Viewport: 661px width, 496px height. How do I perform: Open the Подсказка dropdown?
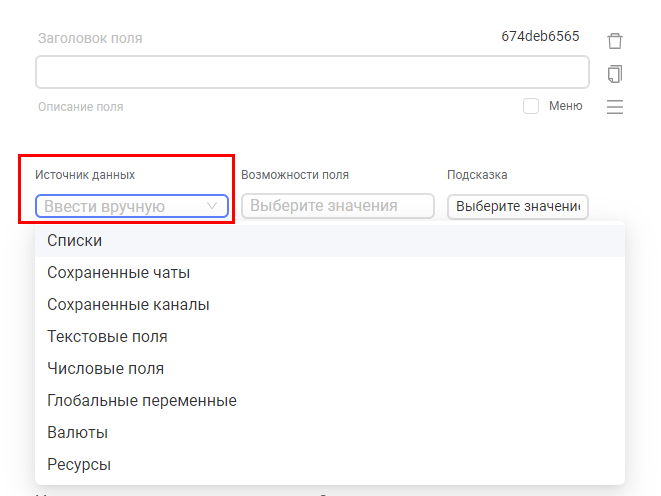[517, 206]
